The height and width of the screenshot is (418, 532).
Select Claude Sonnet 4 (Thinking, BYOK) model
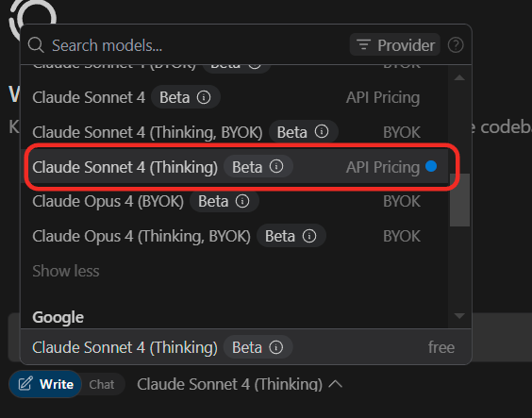point(234,132)
